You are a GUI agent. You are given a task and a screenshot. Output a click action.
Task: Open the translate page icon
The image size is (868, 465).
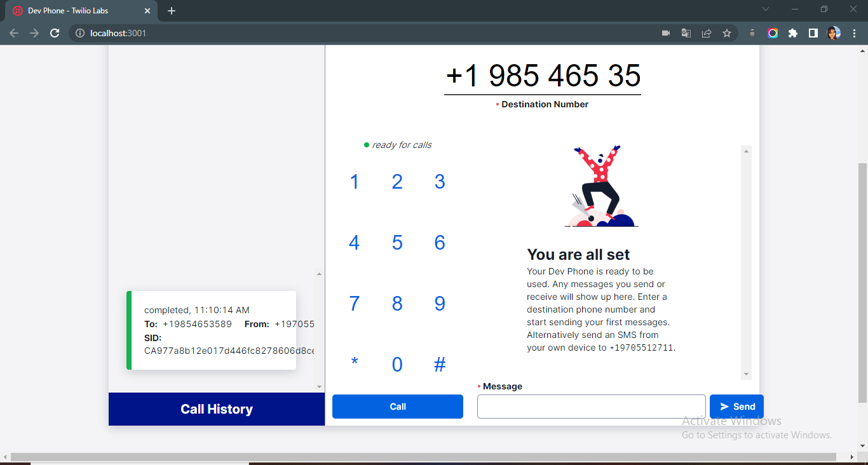coord(686,33)
